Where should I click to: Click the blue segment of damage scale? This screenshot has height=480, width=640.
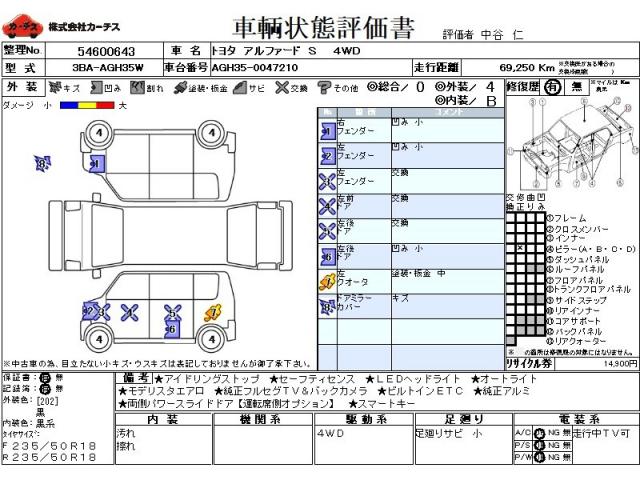(69, 105)
